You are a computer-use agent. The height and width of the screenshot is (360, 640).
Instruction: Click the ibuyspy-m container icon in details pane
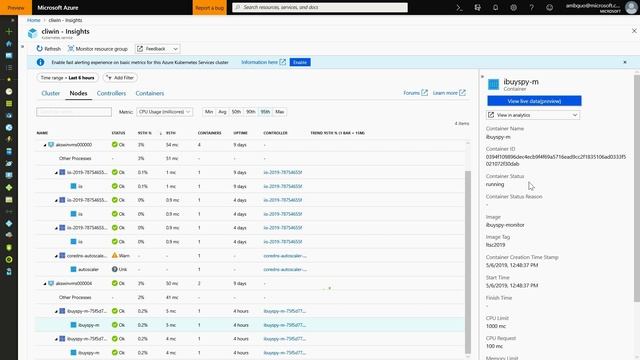[x=493, y=84]
